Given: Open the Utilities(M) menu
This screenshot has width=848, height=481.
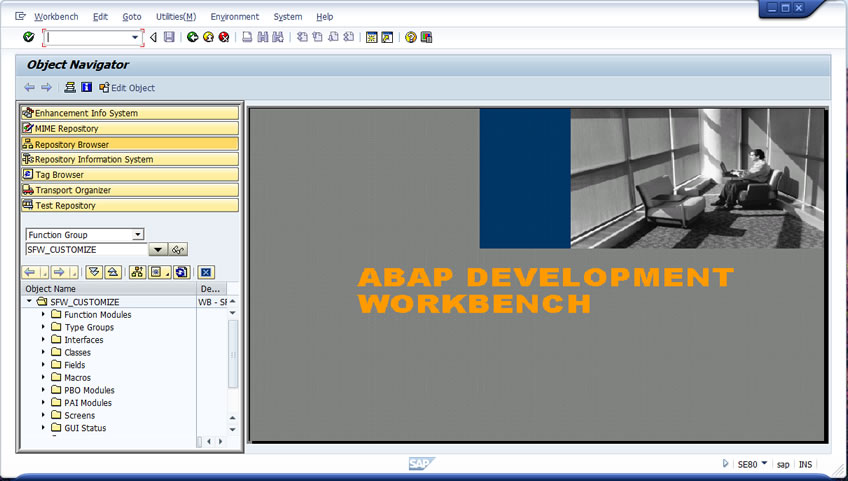Looking at the screenshot, I should click(176, 17).
